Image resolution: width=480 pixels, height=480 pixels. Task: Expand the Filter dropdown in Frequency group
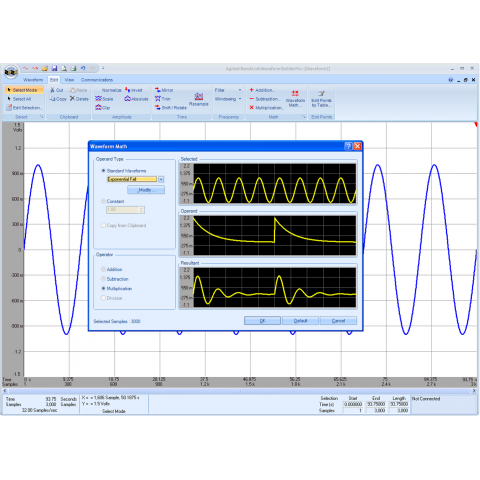tap(240, 90)
